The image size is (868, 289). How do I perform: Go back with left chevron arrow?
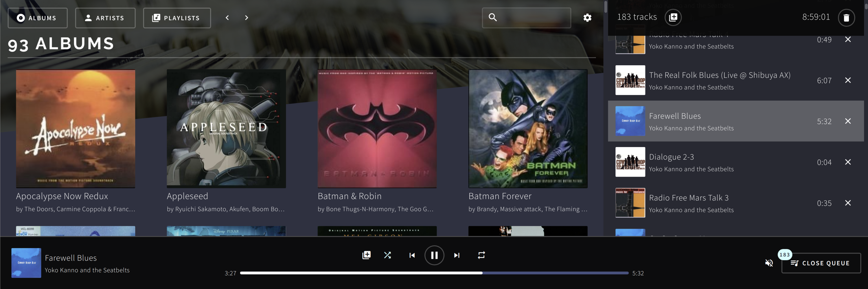point(227,18)
